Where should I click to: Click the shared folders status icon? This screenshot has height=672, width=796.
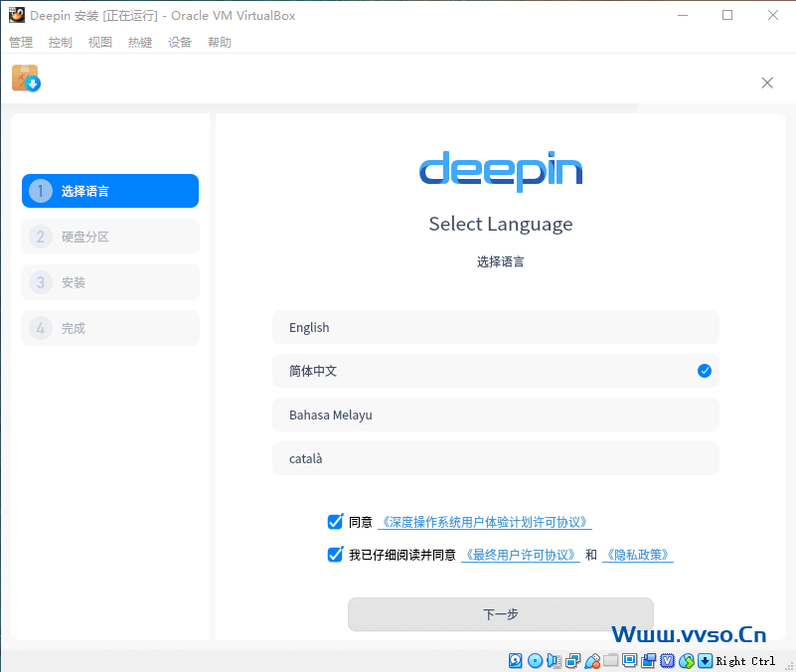611,661
